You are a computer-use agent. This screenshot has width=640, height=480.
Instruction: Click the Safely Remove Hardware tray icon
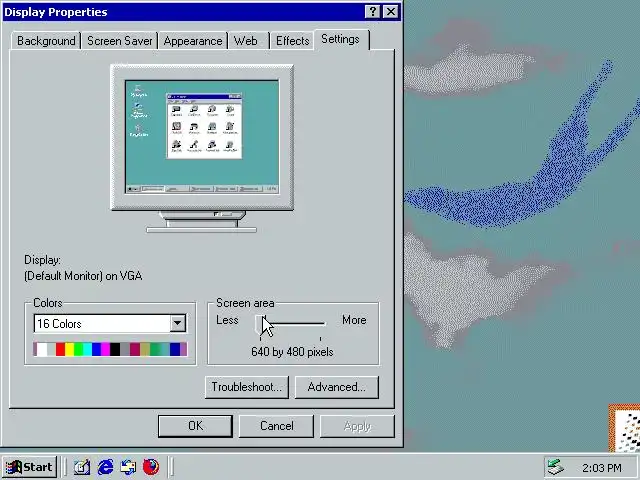555,467
